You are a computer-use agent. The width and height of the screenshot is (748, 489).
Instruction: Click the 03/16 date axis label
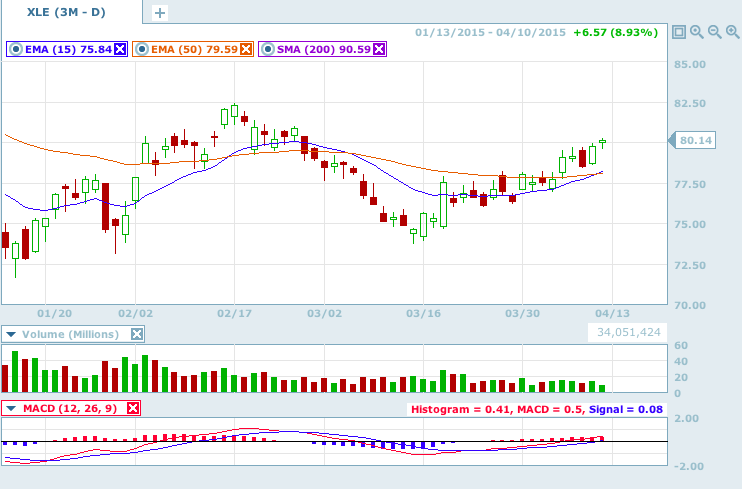423,313
